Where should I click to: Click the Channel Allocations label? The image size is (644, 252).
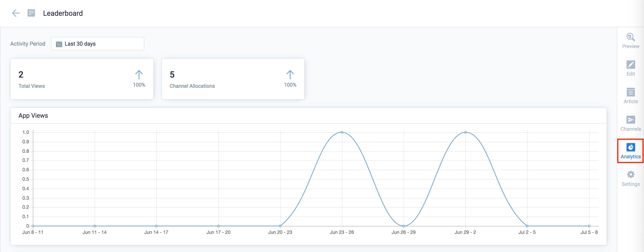click(192, 86)
